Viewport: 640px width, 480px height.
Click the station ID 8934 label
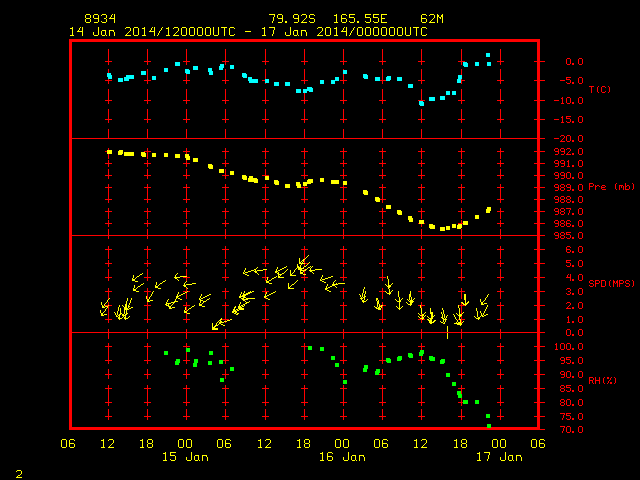coord(100,19)
